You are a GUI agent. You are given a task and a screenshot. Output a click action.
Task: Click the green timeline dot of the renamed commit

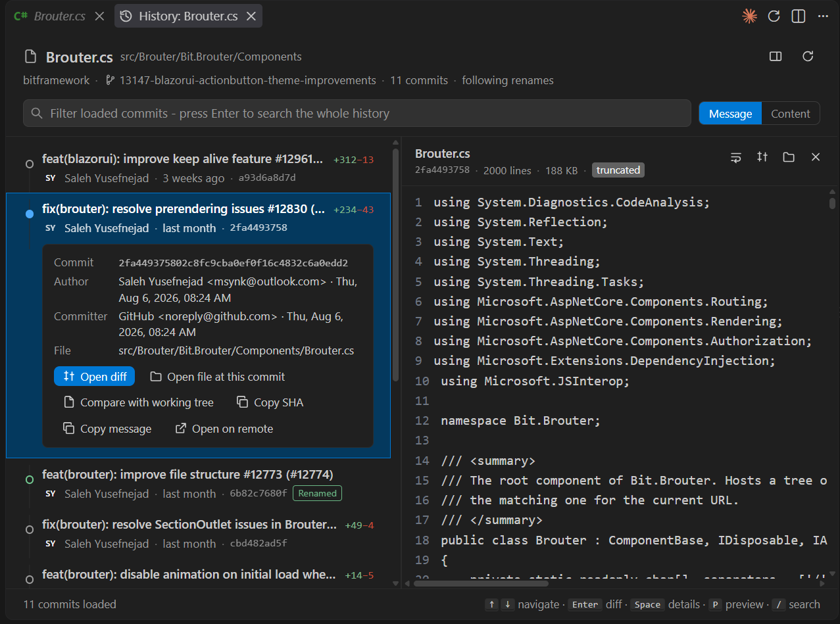(x=30, y=479)
